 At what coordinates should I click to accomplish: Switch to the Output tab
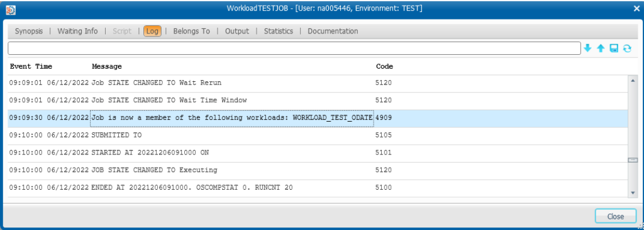(237, 32)
